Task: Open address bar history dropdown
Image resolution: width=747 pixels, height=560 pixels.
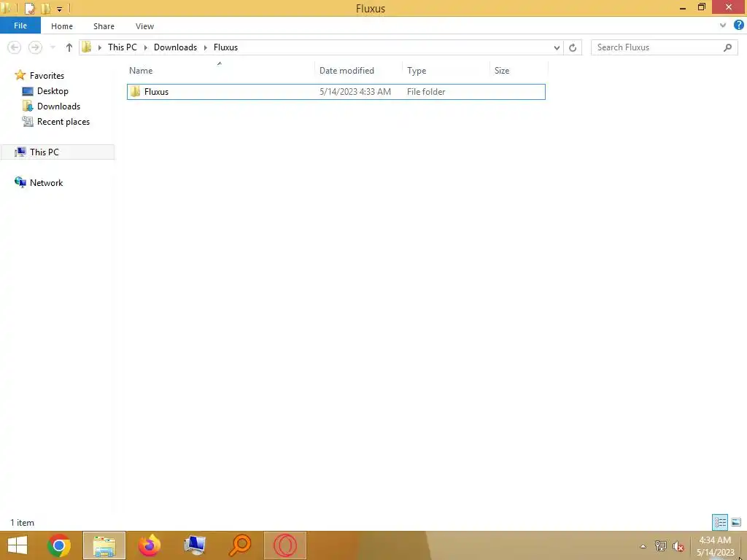Action: pos(557,47)
